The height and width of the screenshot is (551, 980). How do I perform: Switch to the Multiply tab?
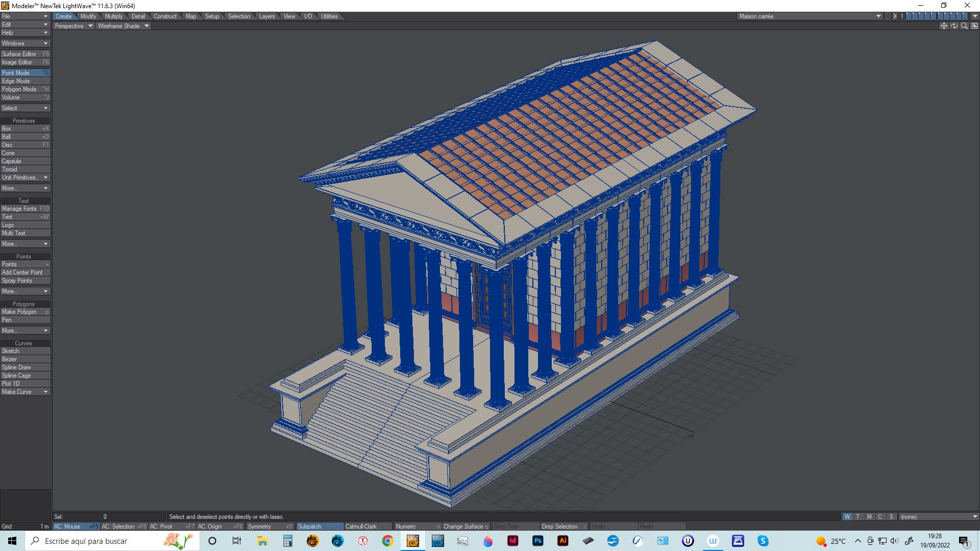pos(114,16)
